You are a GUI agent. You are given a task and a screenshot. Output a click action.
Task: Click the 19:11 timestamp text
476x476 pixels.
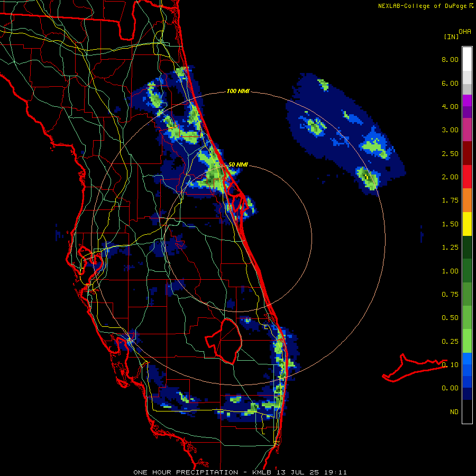(x=336, y=472)
